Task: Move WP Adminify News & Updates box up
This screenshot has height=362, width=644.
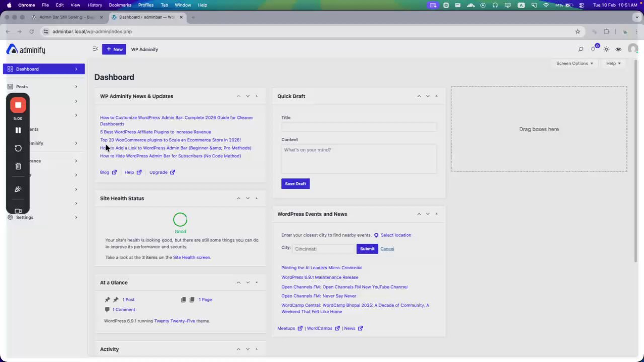Action: (x=239, y=96)
